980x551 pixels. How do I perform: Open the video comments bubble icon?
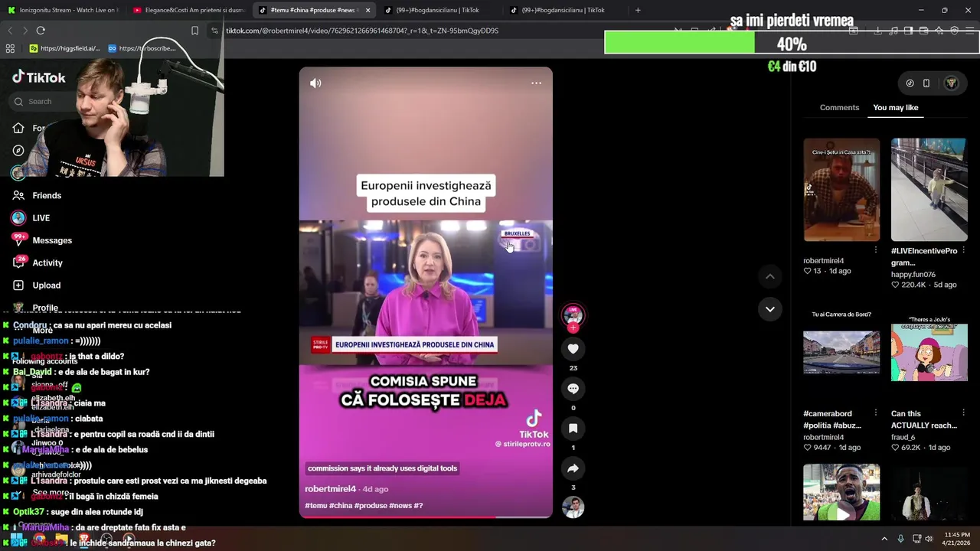[x=573, y=389]
